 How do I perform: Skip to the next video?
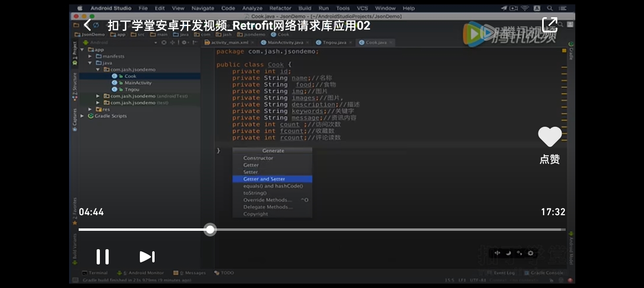coord(147,257)
